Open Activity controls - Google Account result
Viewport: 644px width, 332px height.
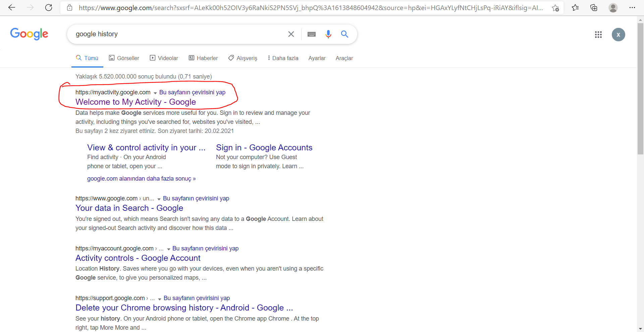(138, 258)
